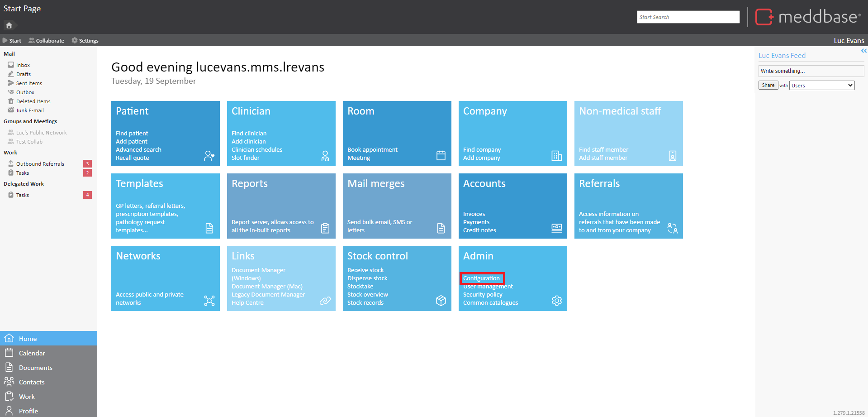Click the Networks tile nodes icon
Screen dimensions: 868x417
click(x=209, y=301)
